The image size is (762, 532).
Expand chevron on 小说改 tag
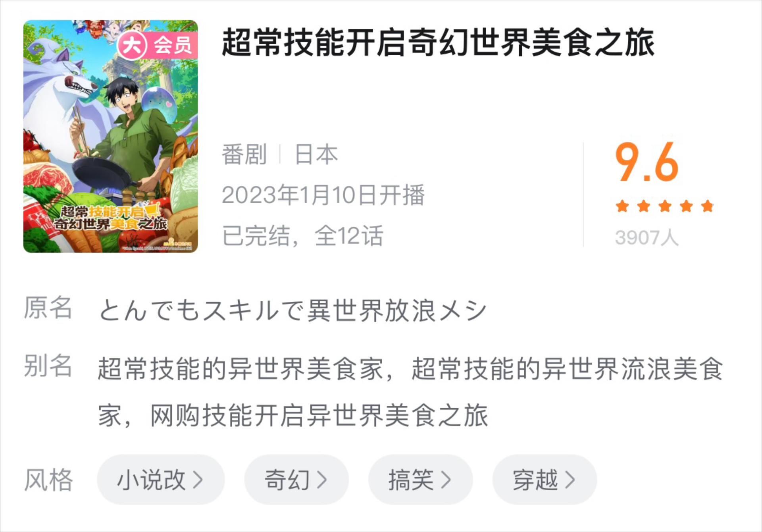[198, 480]
